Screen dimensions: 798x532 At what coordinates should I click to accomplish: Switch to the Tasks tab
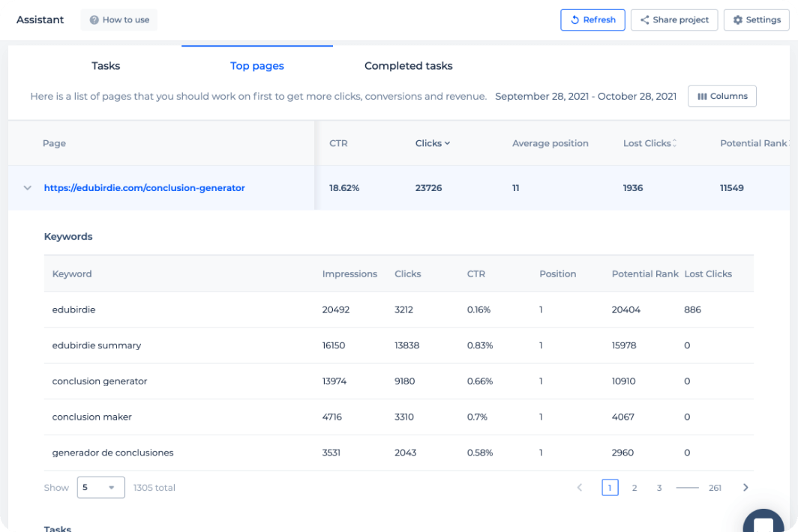point(106,66)
